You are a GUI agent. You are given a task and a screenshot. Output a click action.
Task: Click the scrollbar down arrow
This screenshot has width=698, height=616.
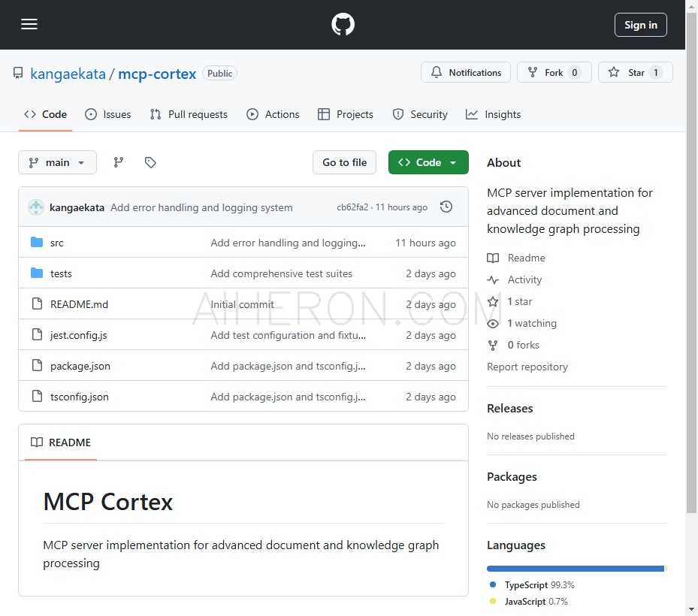click(691, 609)
